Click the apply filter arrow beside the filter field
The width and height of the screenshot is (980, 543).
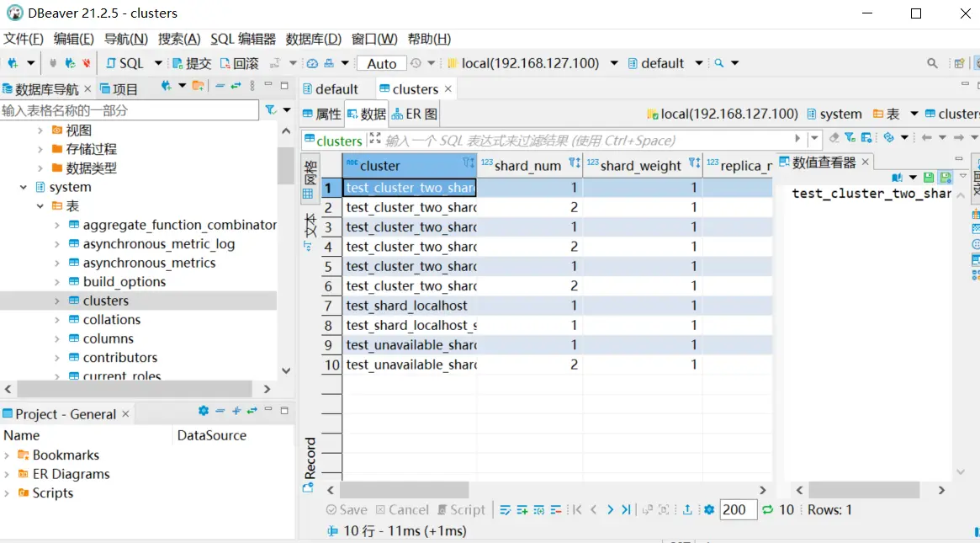(x=797, y=139)
